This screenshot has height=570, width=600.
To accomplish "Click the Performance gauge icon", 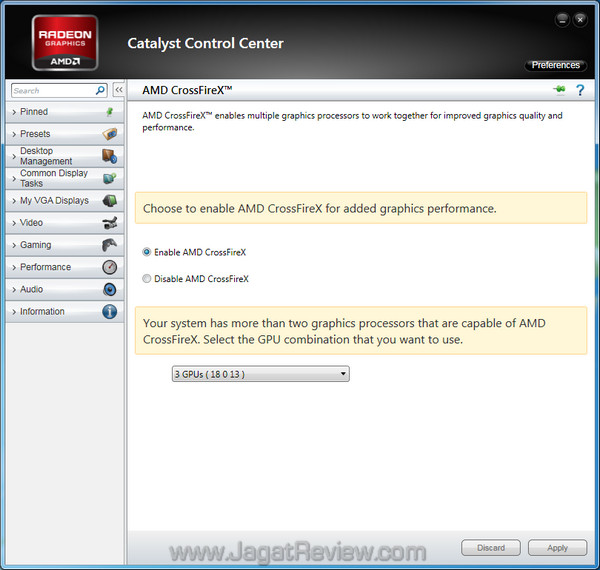I will [110, 267].
